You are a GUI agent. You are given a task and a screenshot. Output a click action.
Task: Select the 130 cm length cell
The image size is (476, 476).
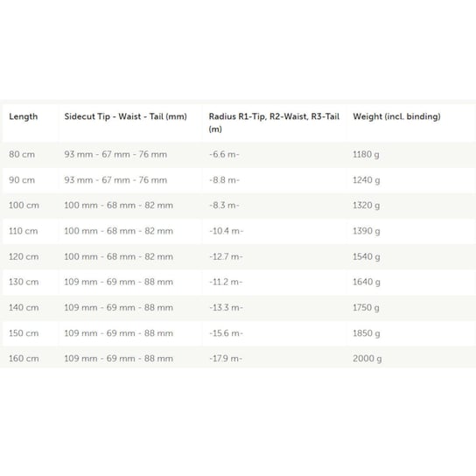[x=24, y=282]
